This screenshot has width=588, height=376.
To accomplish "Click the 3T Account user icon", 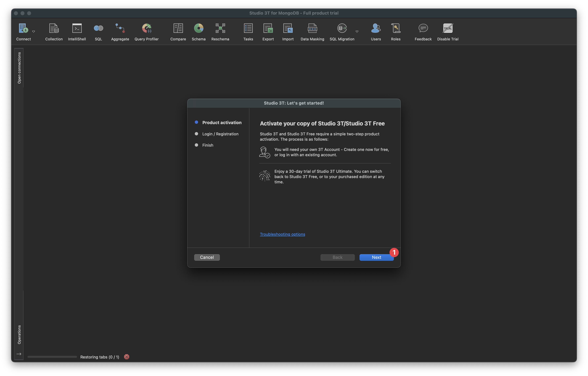I will (264, 152).
